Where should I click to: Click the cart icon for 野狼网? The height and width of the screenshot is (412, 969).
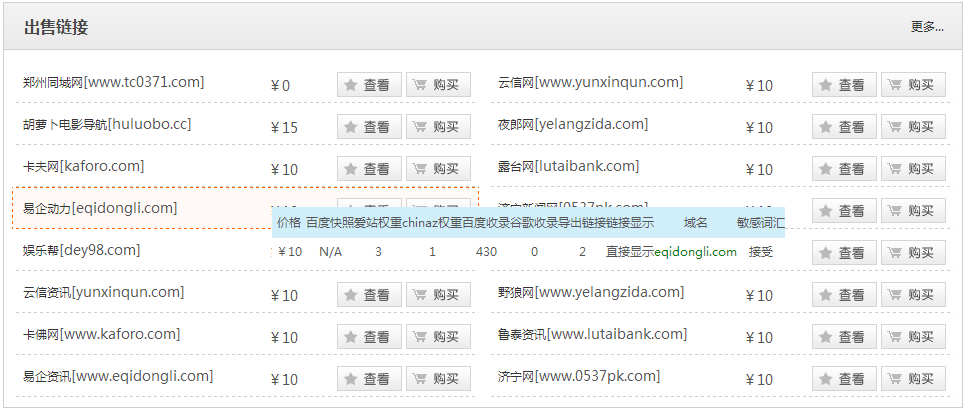click(894, 295)
